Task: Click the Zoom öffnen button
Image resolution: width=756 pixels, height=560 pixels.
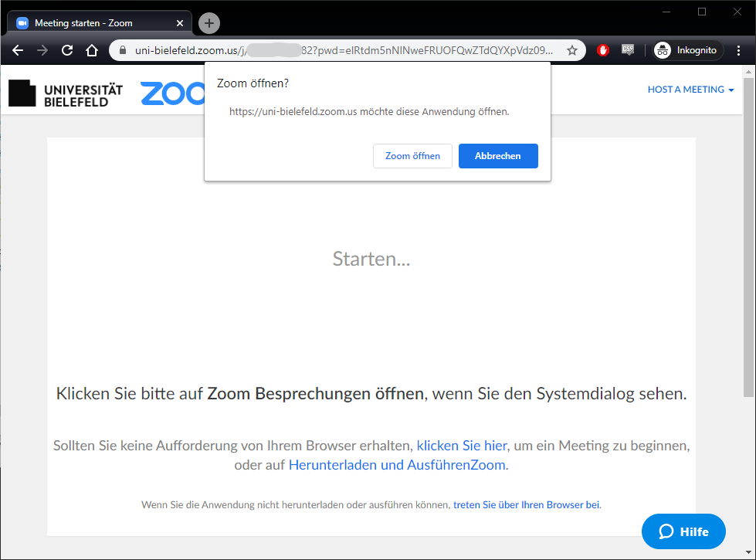Action: coord(412,156)
